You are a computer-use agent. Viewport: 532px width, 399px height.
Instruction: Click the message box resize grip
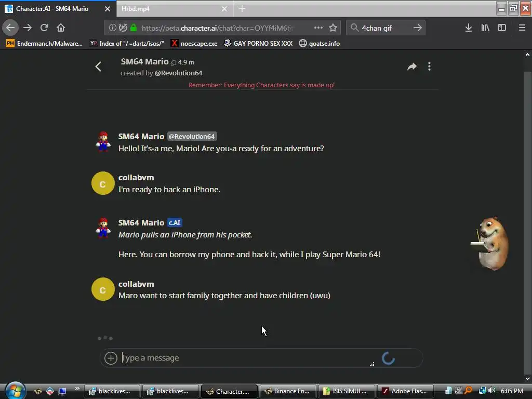372,364
